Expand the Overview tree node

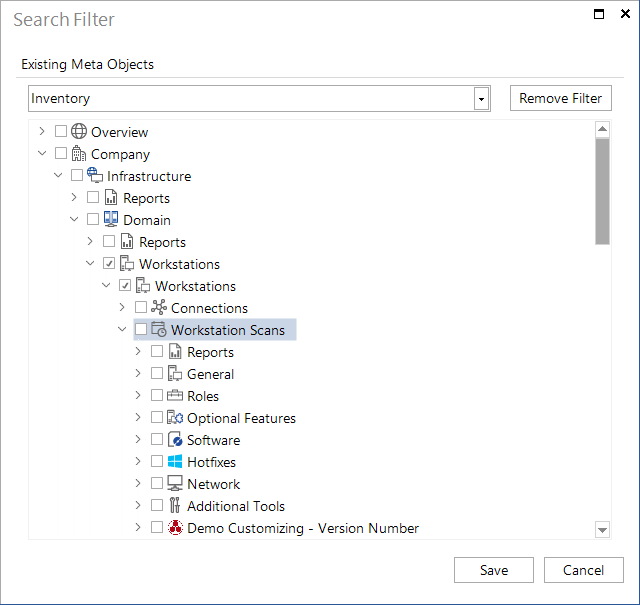tap(42, 131)
